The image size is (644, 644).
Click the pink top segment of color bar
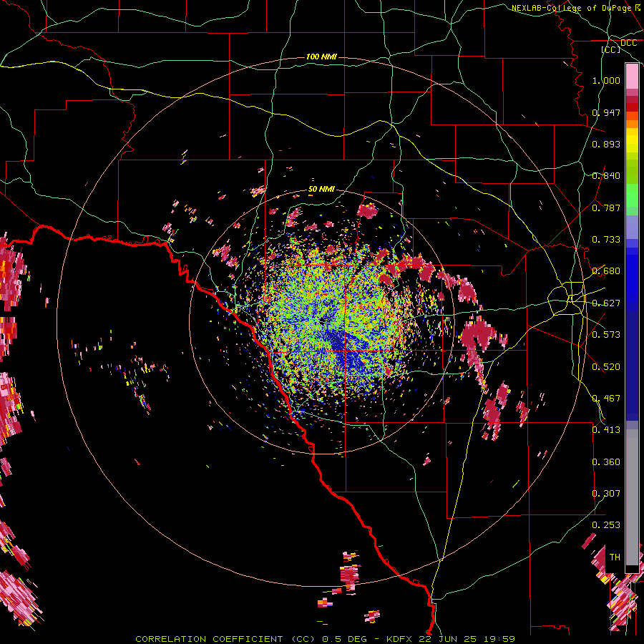point(632,76)
